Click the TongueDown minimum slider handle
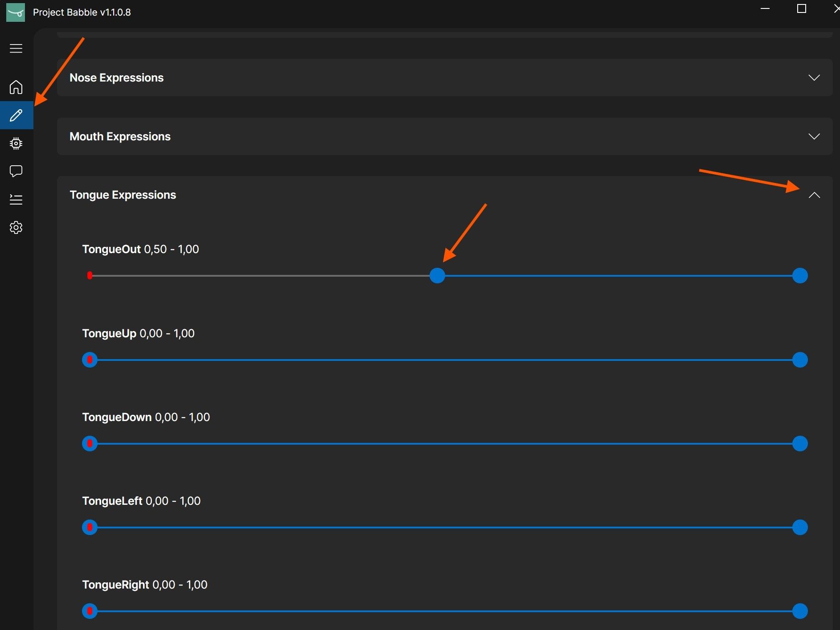840x630 pixels. [90, 443]
